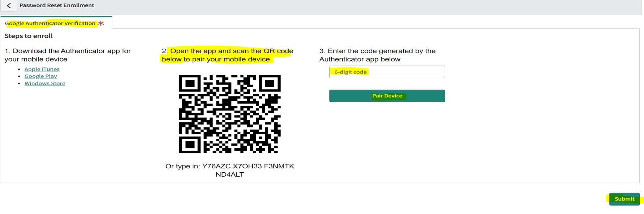Viewport: 644px width, 214px height.
Task: Follow the Windows Store link
Action: pyautogui.click(x=45, y=83)
